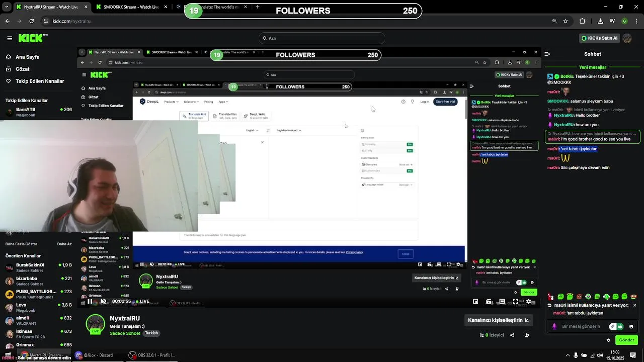Open DeepL target English (American) dropdown
Viewport: 644px width, 362px height.
[x=289, y=130]
